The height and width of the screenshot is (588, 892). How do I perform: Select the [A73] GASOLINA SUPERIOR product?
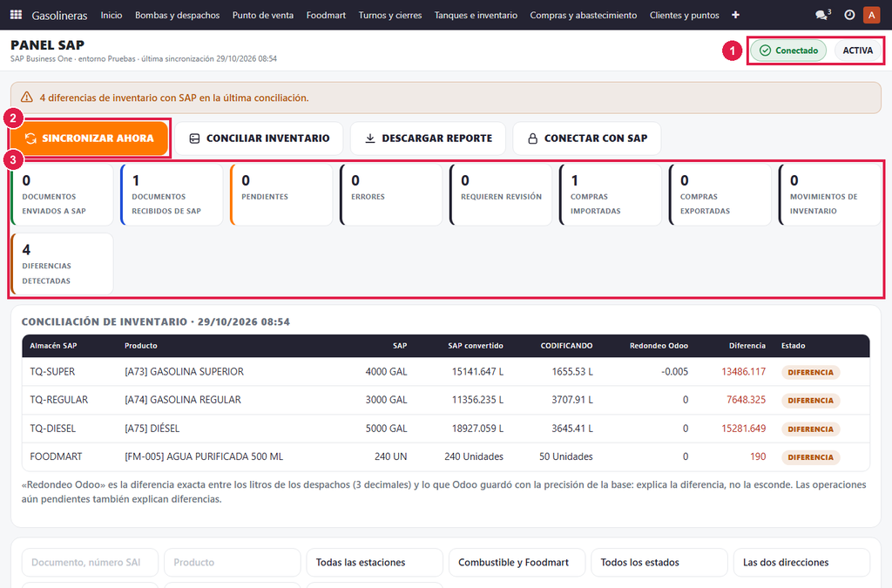185,372
